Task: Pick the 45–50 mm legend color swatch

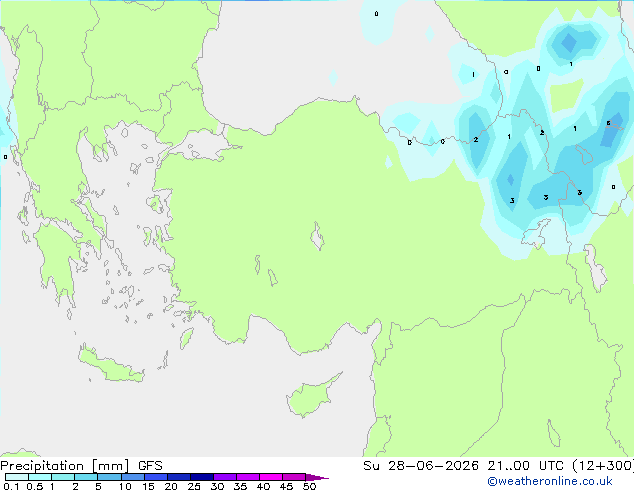Action: point(294,477)
